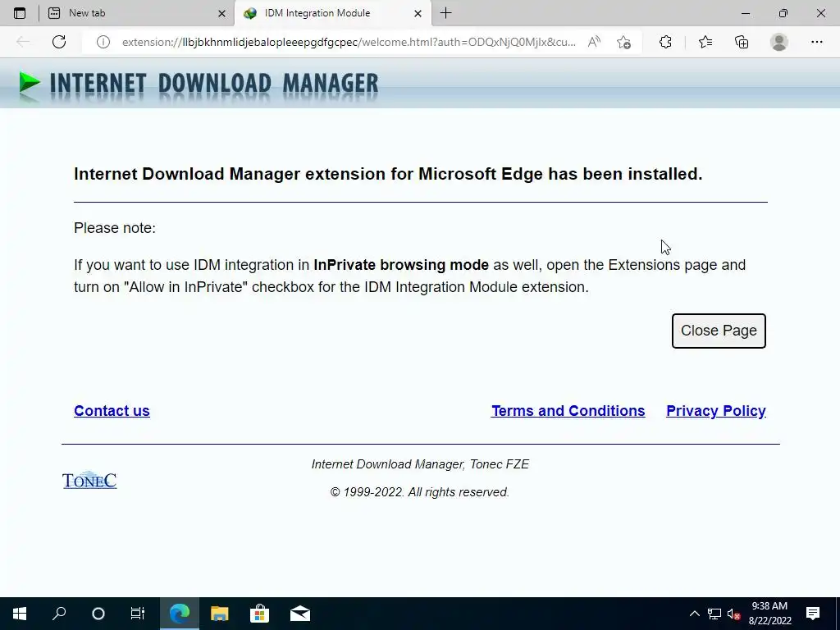Open the Collections icon
Image resolution: width=840 pixels, height=630 pixels.
742,42
